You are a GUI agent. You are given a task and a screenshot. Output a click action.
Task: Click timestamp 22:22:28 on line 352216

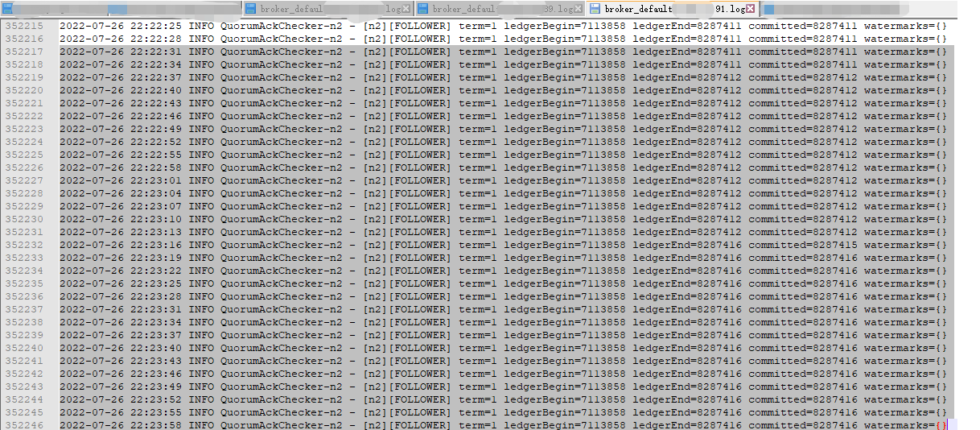[x=156, y=39]
